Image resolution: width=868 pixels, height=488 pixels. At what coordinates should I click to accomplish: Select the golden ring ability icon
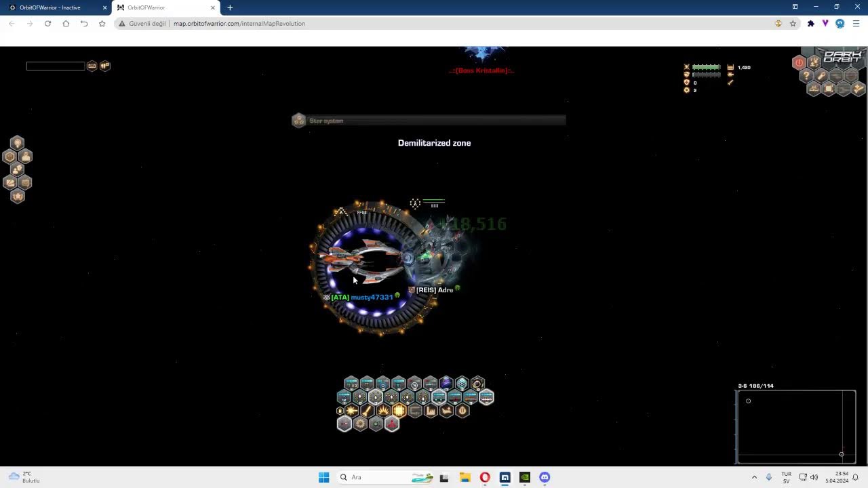tap(477, 384)
